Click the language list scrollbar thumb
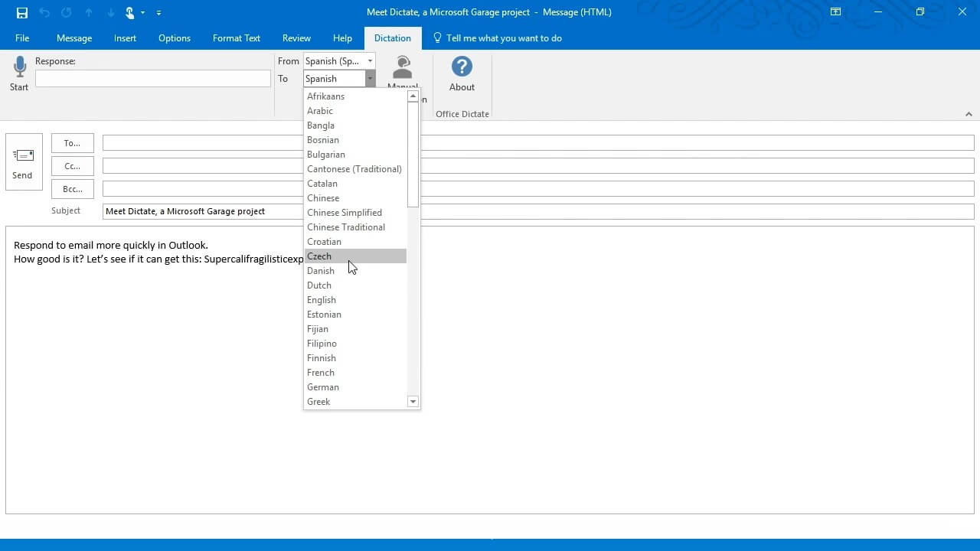The width and height of the screenshot is (980, 551). (413, 155)
